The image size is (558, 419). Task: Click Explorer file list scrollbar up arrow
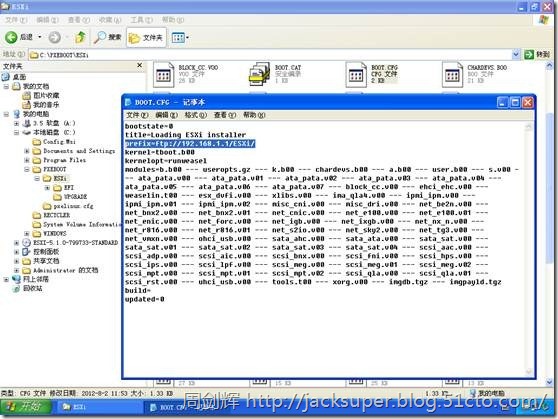pos(549,66)
